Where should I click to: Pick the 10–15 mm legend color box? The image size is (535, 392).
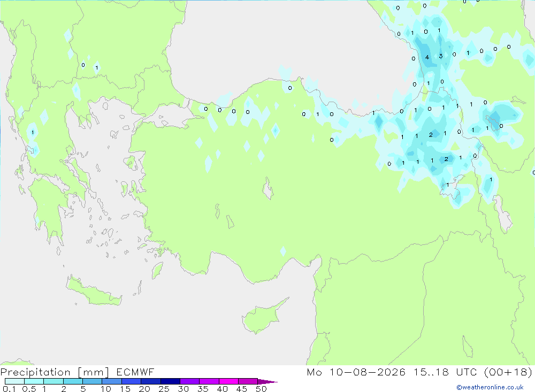112,381
